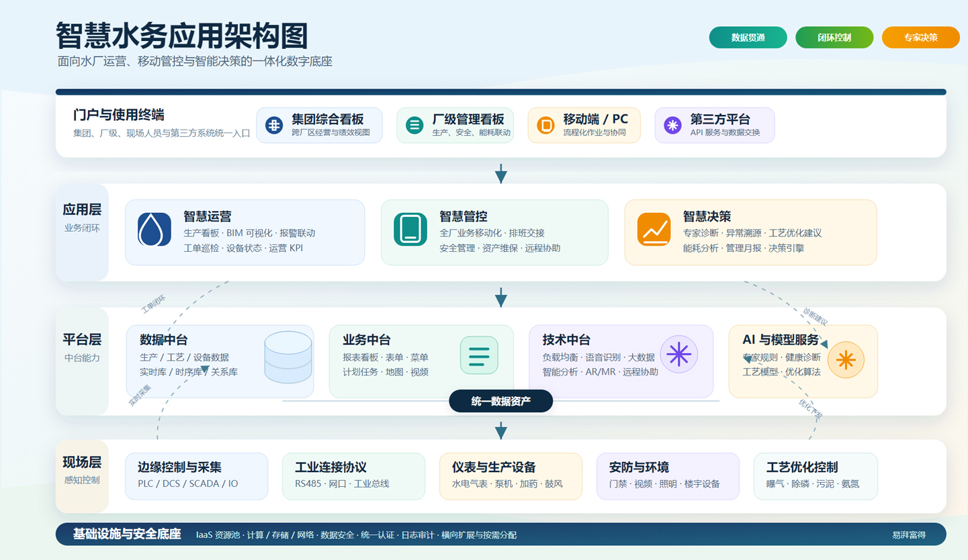Click the 实时采集 curve label

coord(140,395)
